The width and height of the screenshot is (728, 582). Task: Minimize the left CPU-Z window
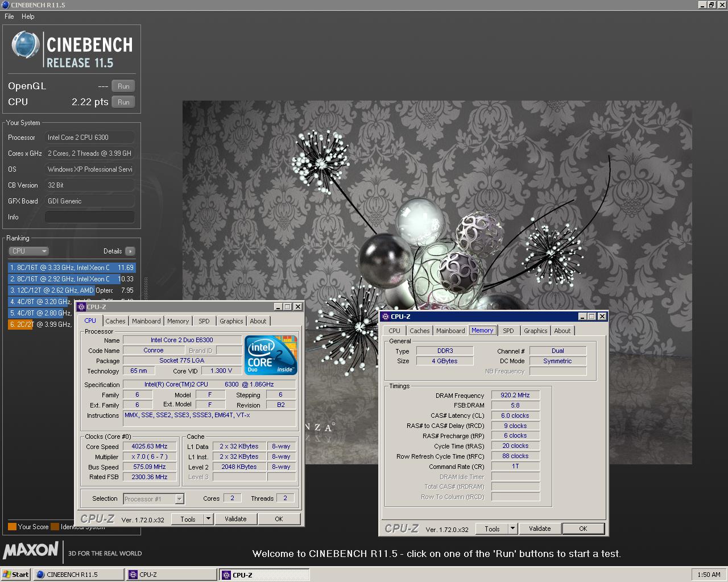278,307
